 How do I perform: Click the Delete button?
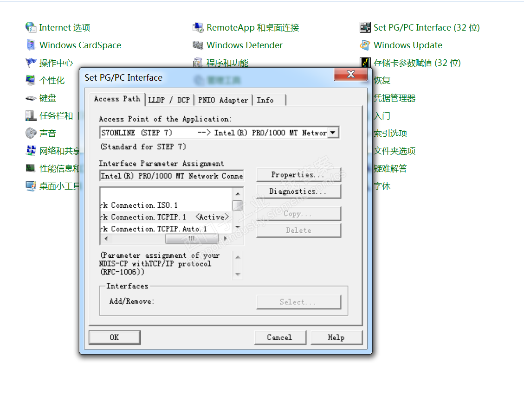click(299, 230)
